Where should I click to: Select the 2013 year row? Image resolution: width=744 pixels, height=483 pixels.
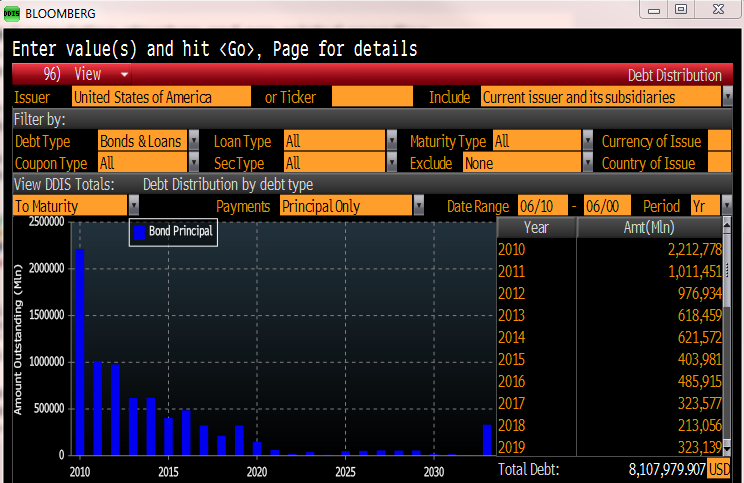(x=609, y=315)
